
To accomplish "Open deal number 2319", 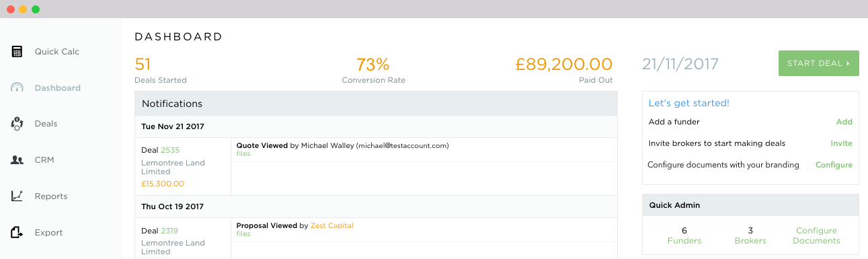I will [x=169, y=231].
